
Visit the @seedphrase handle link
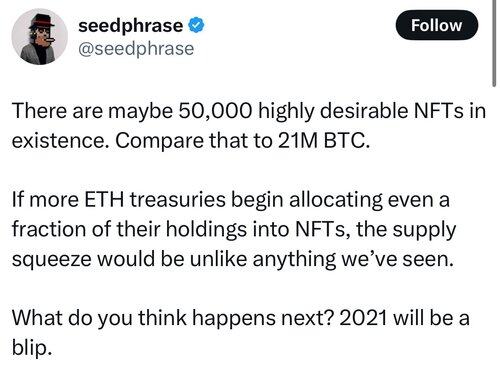click(136, 49)
